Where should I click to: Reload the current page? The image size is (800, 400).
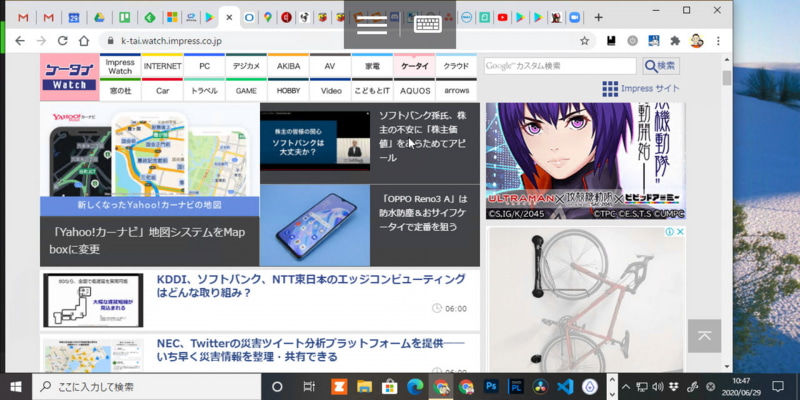coord(63,41)
